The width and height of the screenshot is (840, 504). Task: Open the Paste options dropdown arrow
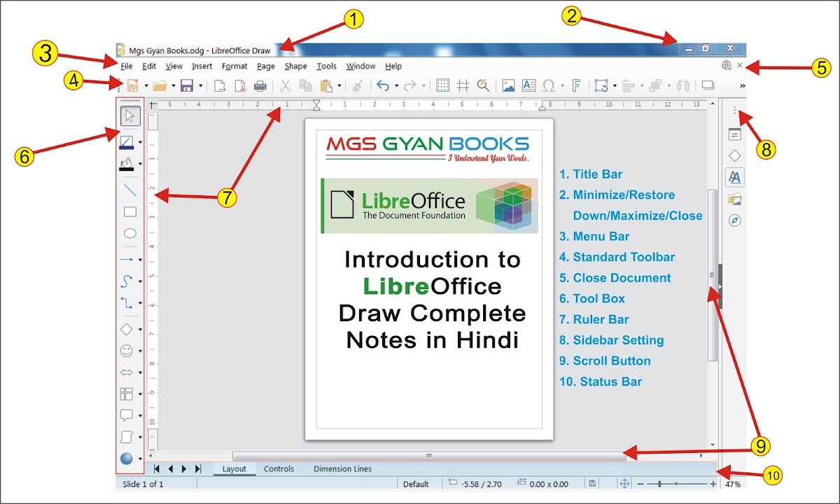(339, 86)
